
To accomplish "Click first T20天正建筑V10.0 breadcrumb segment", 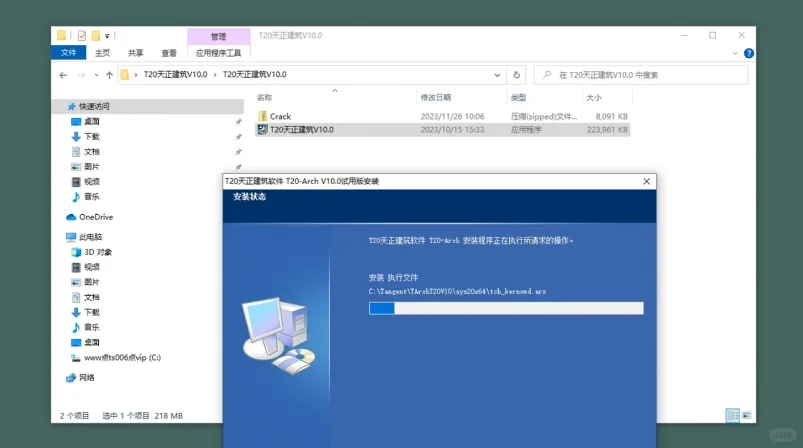I will pyautogui.click(x=175, y=75).
